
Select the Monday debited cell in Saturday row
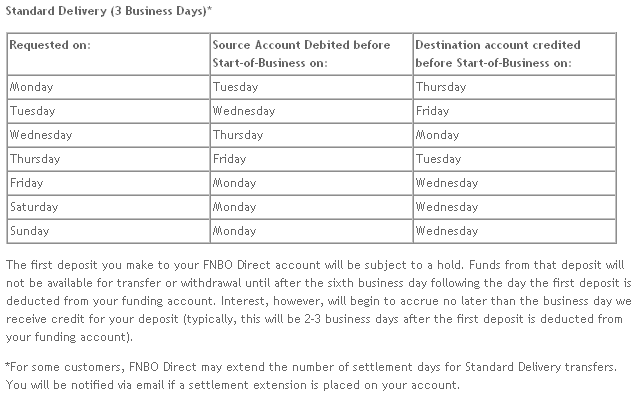pyautogui.click(x=311, y=207)
